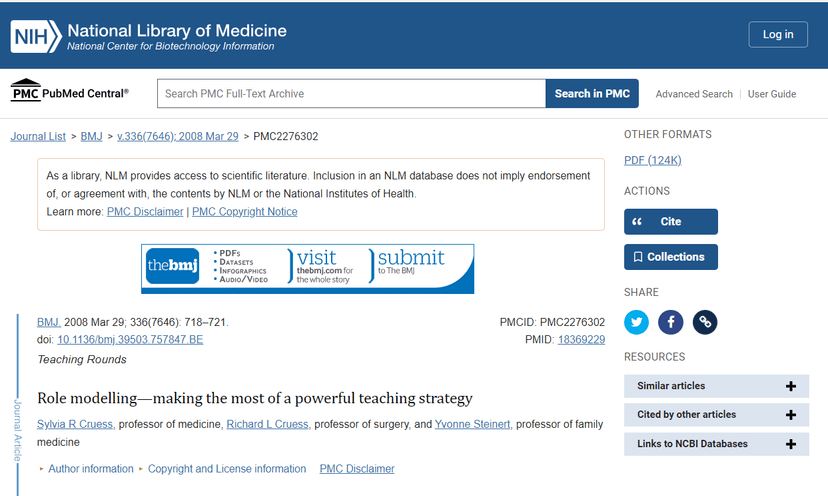Viewport: 828px width, 496px height.
Task: Go to Journal List breadcrumb
Action: point(38,136)
